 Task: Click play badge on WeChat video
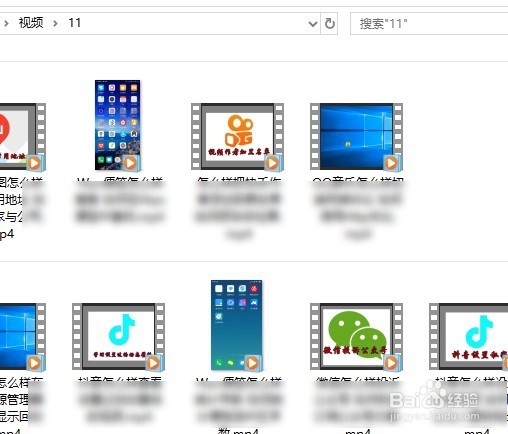click(392, 363)
